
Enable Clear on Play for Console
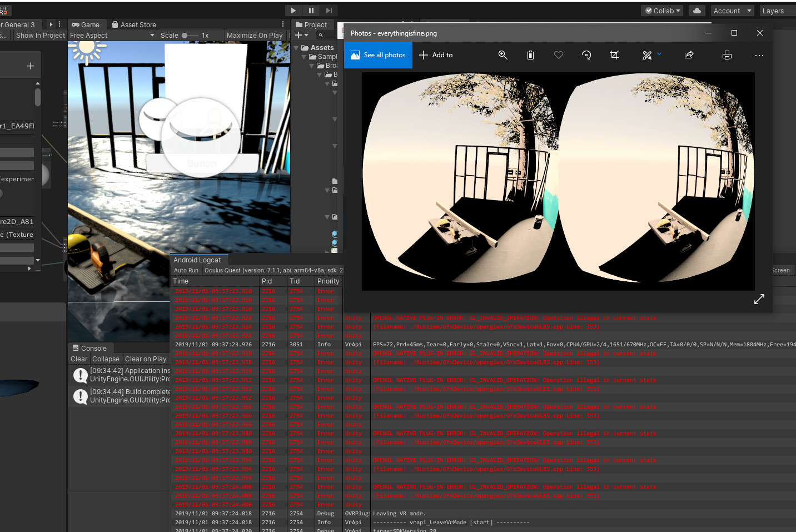146,359
